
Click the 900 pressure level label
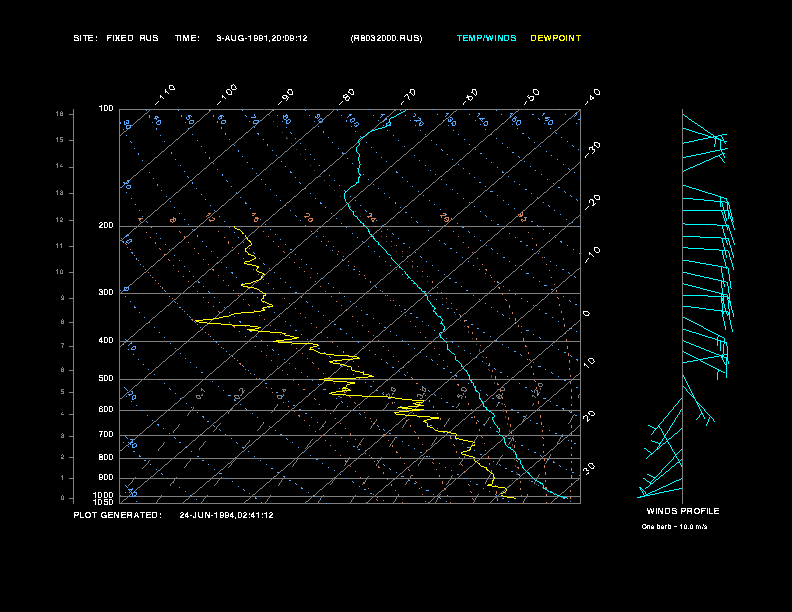point(106,478)
